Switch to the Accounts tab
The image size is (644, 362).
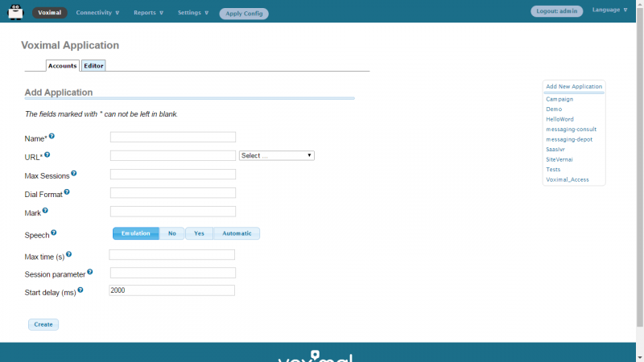63,66
